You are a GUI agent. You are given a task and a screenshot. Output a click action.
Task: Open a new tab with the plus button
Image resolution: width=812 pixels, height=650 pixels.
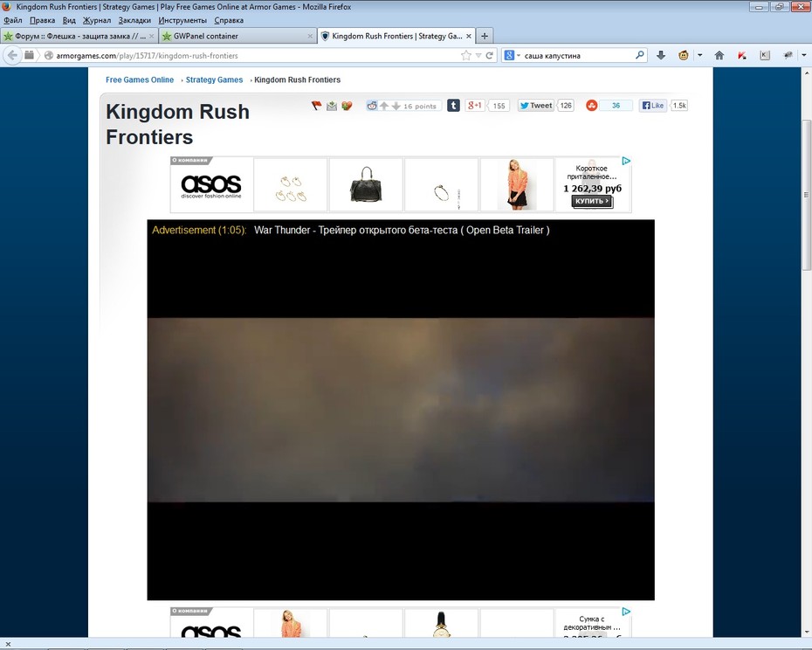(485, 36)
